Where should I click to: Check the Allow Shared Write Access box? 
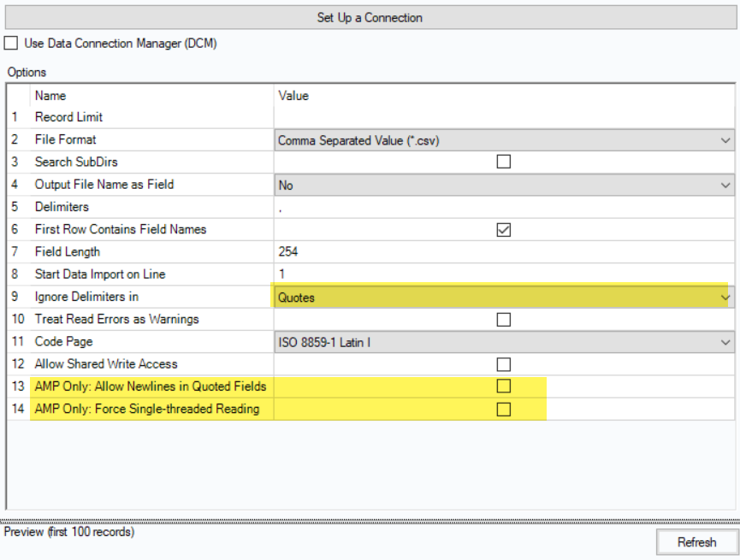(503, 363)
